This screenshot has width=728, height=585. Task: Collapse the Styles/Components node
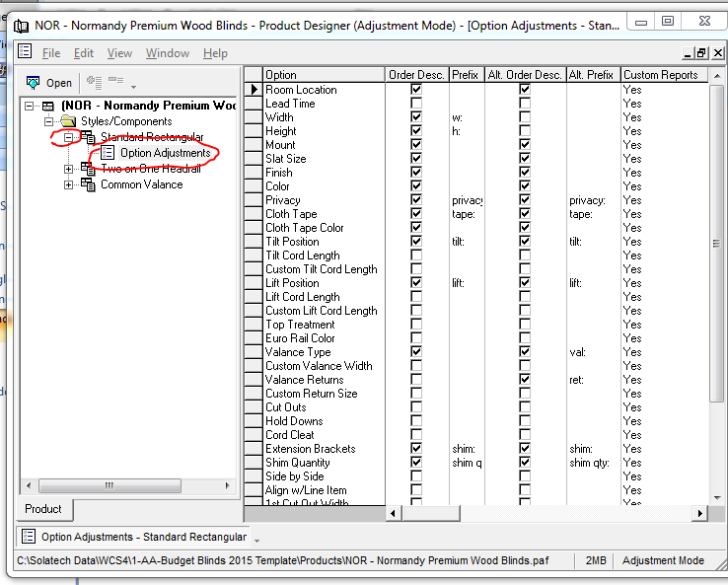click(48, 121)
